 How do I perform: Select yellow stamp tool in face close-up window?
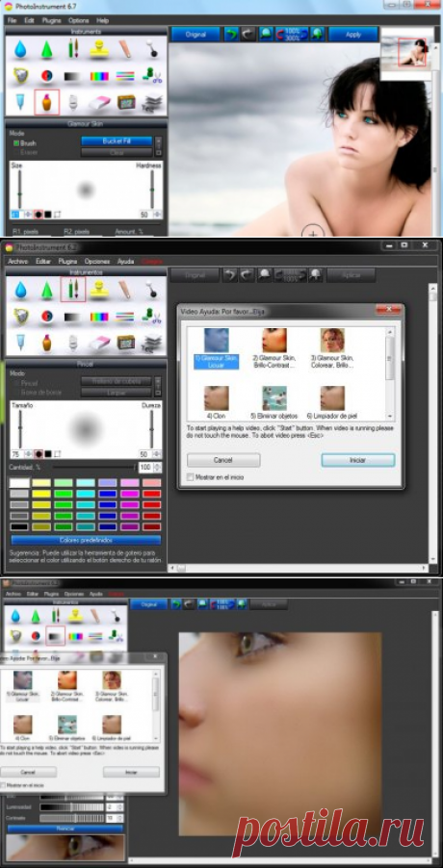pos(76,615)
